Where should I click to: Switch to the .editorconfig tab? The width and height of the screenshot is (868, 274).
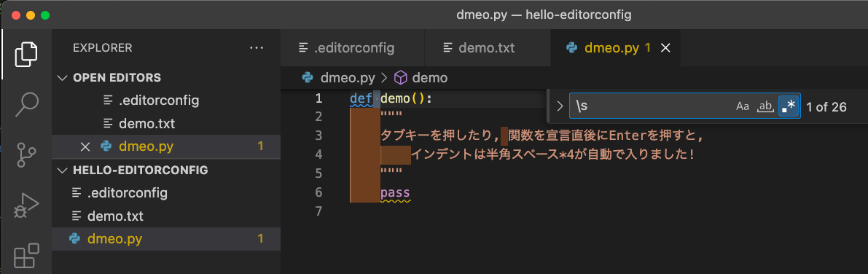point(352,48)
